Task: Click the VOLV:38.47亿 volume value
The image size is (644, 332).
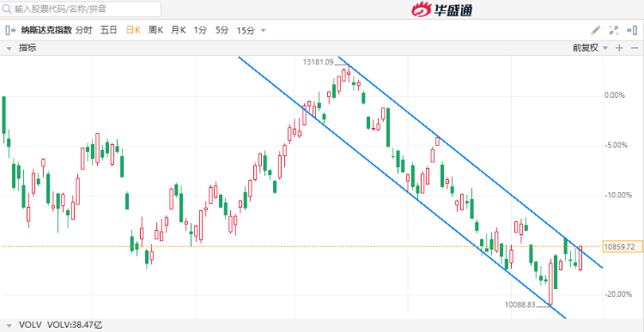Action: (75, 325)
